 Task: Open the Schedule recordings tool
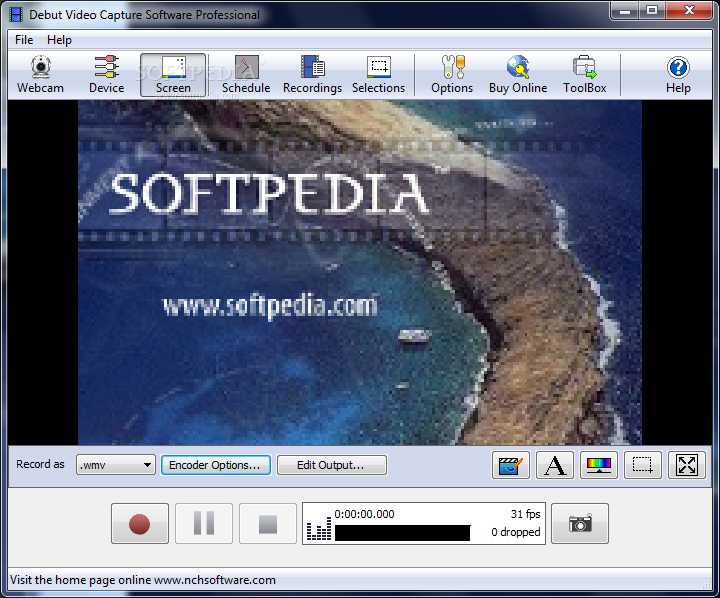coord(246,75)
